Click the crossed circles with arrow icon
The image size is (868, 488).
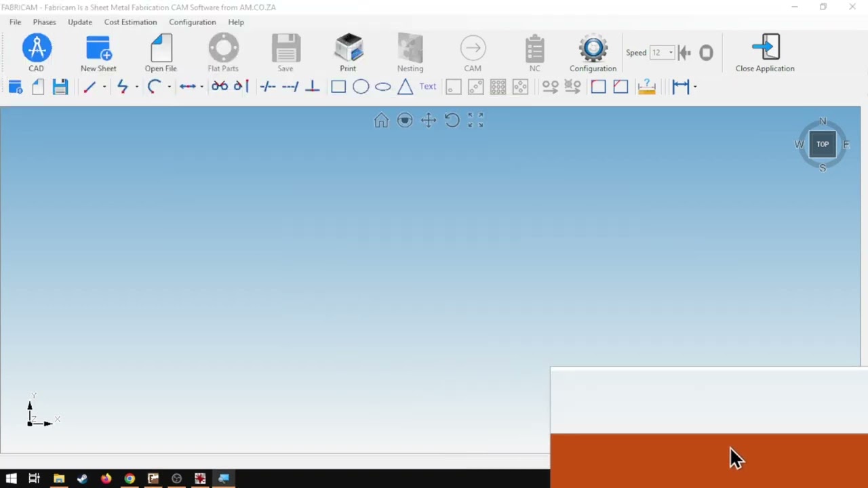(x=572, y=87)
